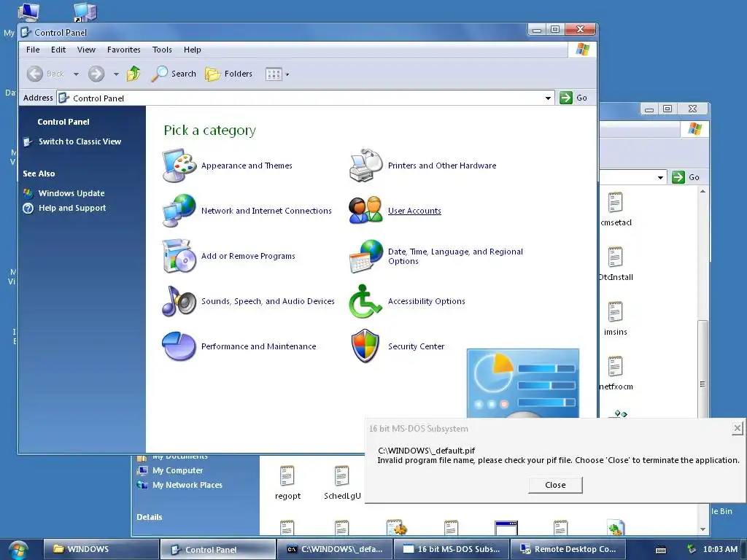Click the Switch to Classic View link
747x560 pixels.
click(x=80, y=141)
